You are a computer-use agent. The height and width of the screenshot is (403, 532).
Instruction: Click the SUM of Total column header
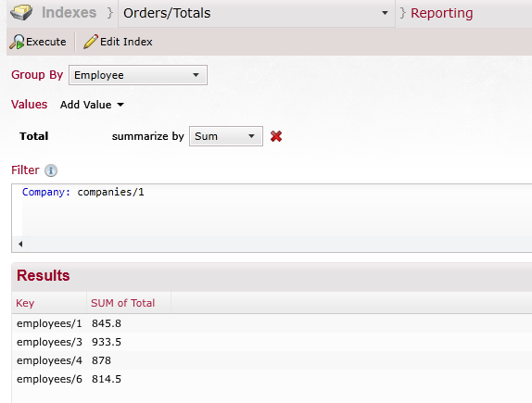(129, 303)
